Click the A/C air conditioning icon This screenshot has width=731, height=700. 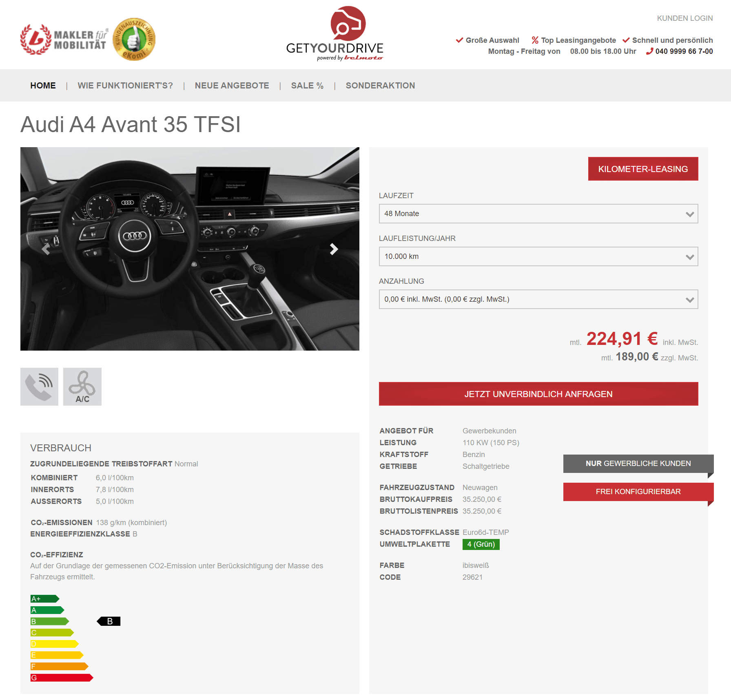(x=82, y=386)
